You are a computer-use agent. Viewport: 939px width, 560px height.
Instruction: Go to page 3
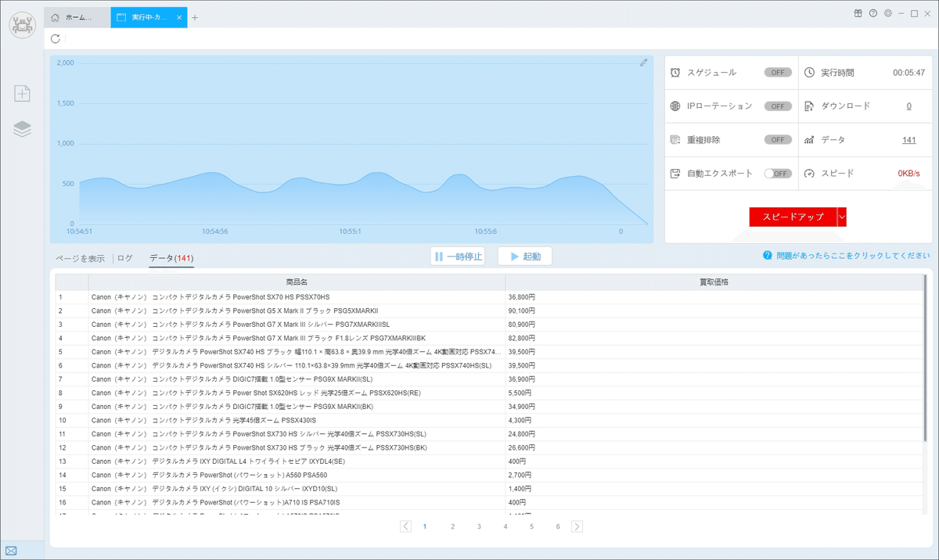479,526
